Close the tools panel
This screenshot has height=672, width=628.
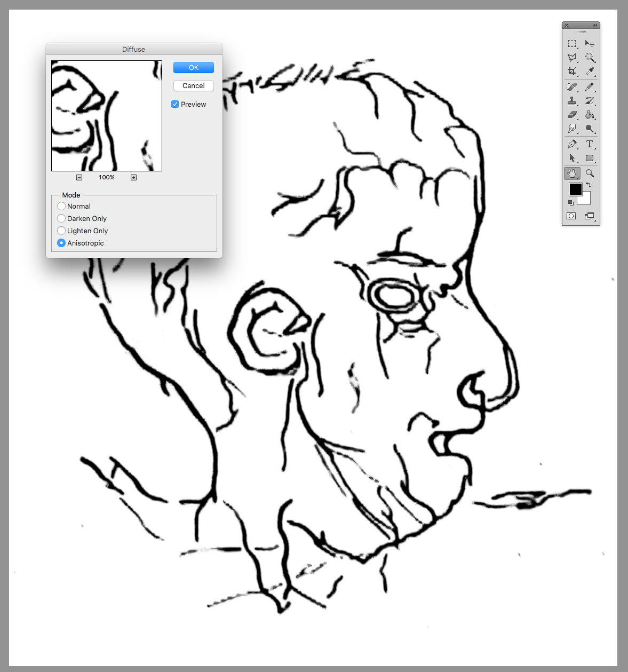pyautogui.click(x=567, y=25)
